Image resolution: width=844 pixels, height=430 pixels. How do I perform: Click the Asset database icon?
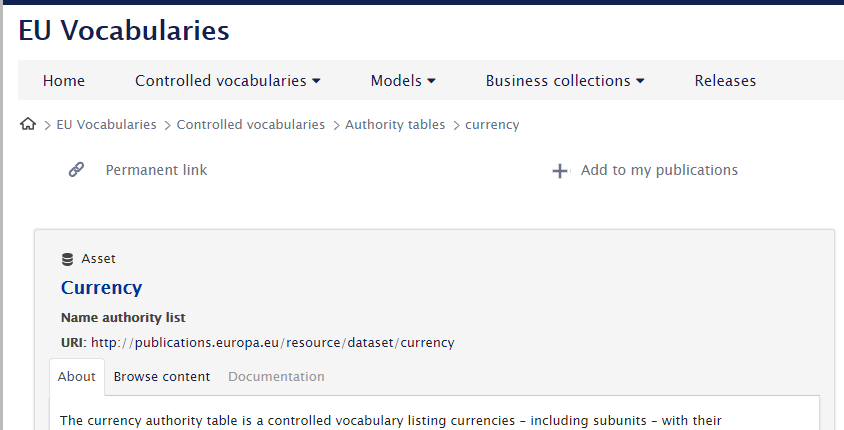pyautogui.click(x=68, y=259)
